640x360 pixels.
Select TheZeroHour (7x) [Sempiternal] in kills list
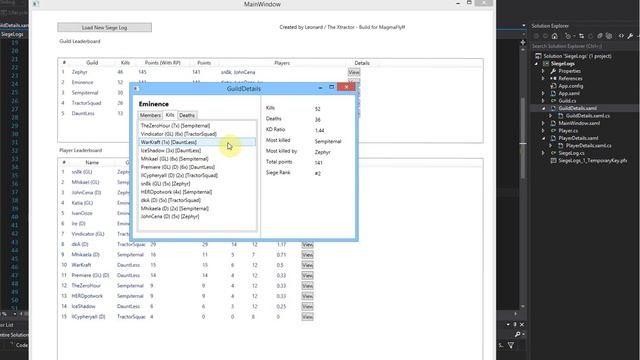(198, 126)
